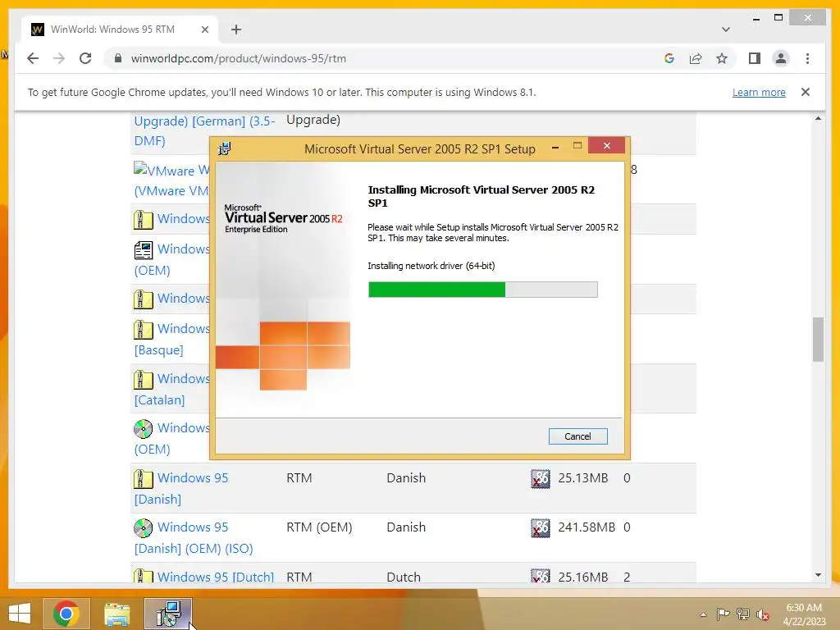840x630 pixels.
Task: Open a new Chrome tab
Action: [236, 30]
